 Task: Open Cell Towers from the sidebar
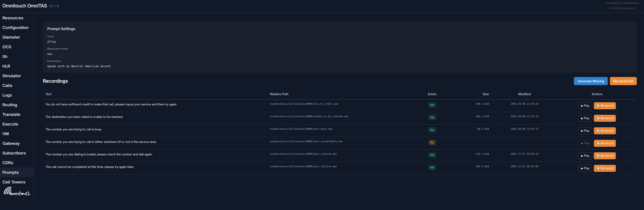coord(14,182)
